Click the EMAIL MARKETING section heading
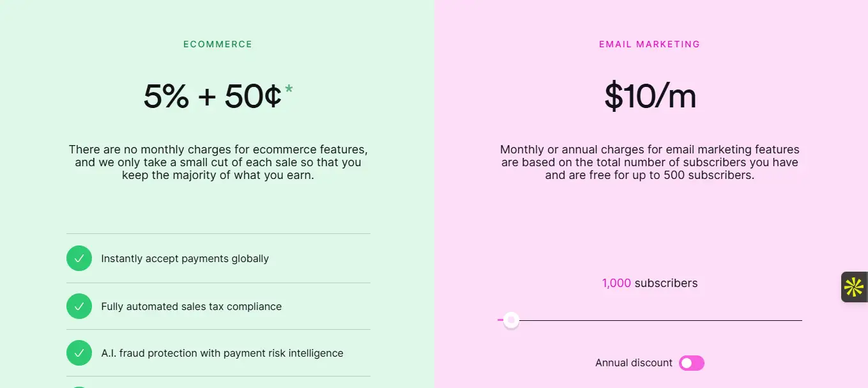This screenshot has height=388, width=868. pyautogui.click(x=650, y=44)
